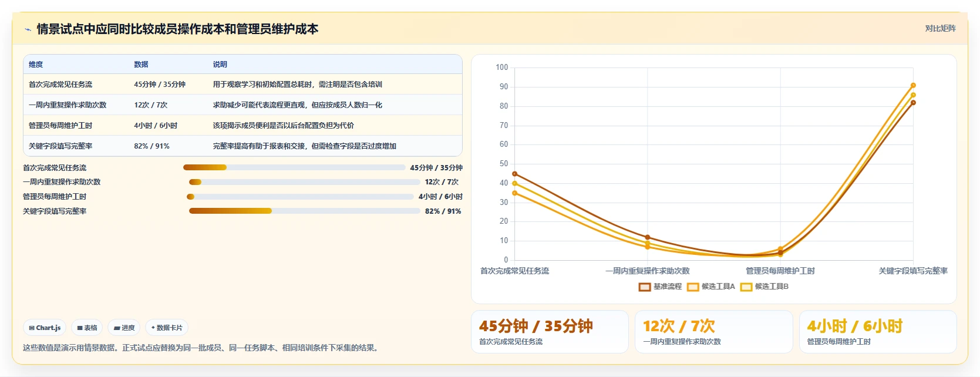Click the topmost data point at value 91
The width and height of the screenshot is (980, 377).
tap(913, 85)
